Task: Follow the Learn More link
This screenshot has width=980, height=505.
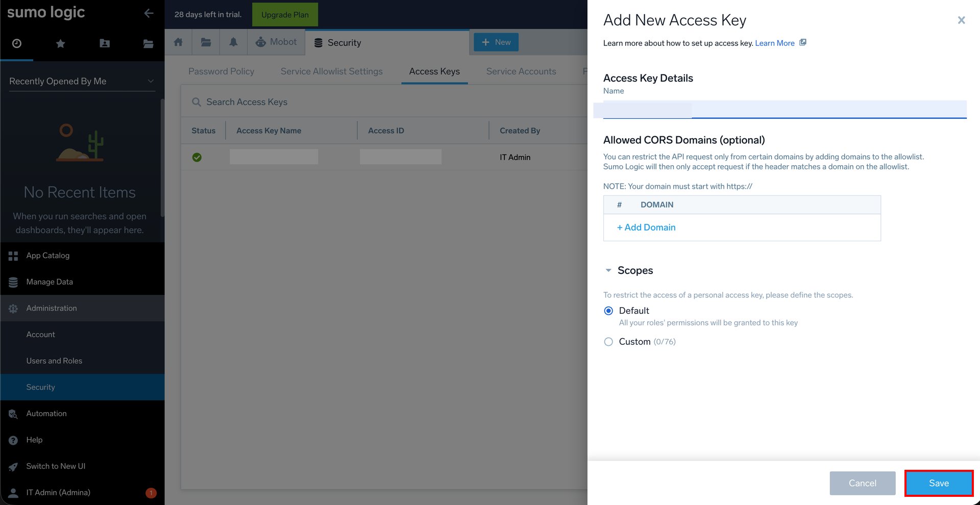Action: pos(774,43)
